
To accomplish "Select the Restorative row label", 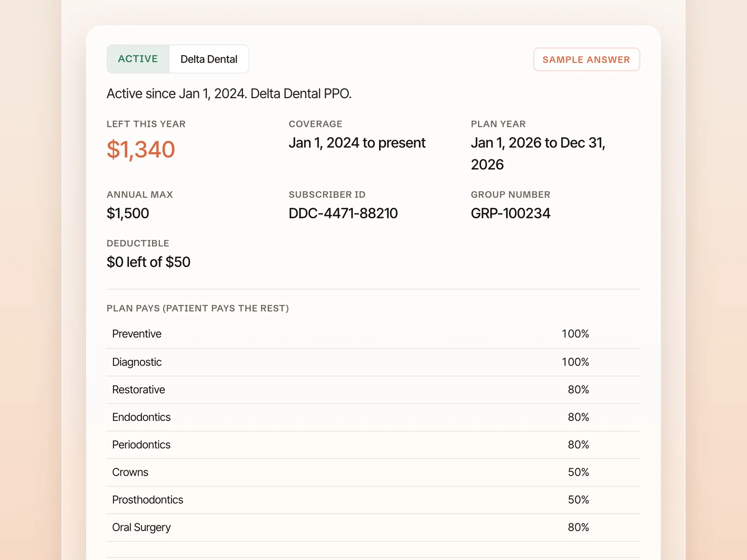I will coord(139,390).
